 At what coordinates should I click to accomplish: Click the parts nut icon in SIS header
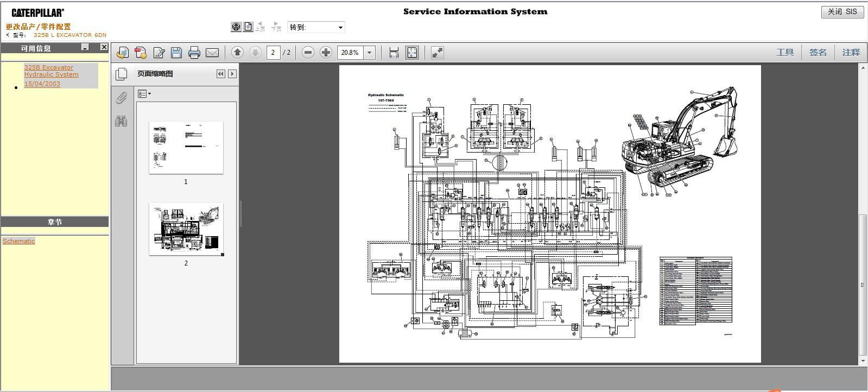pos(236,27)
